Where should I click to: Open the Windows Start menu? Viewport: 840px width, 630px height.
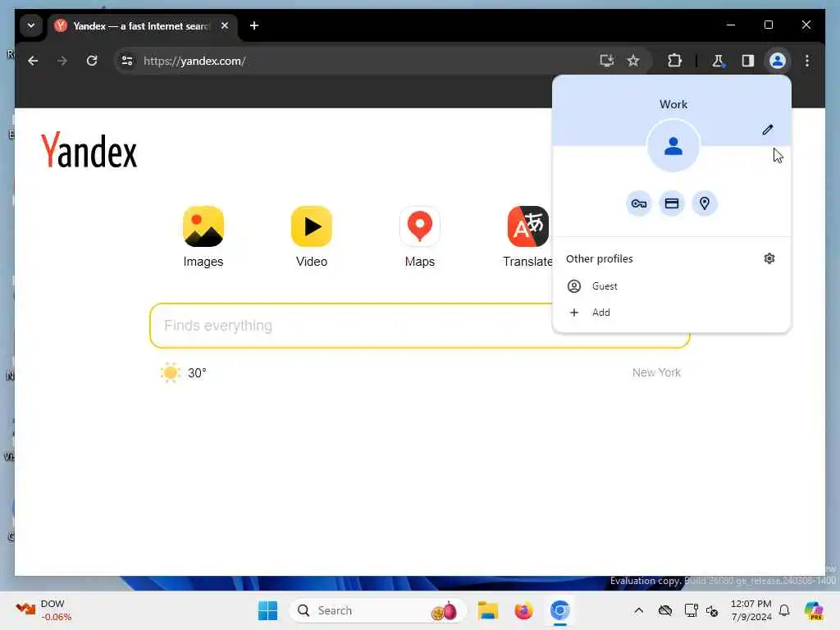tap(268, 610)
